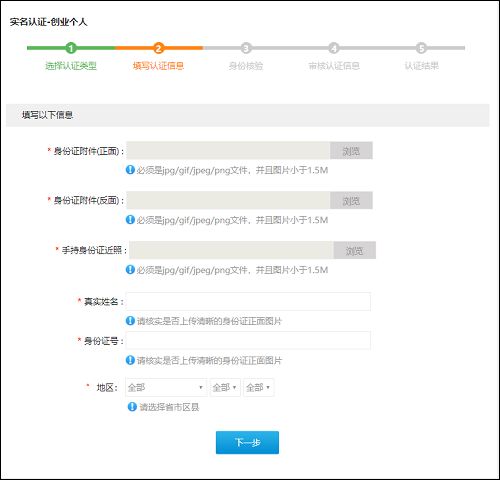This screenshot has width=500, height=480.
Task: Click step 5 circle 认证结果
Action: [421, 48]
